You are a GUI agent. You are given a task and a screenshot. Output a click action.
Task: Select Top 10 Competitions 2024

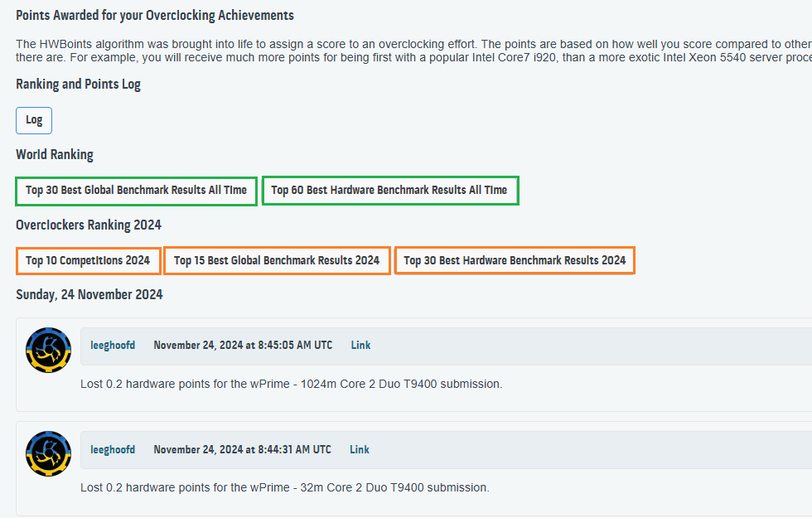pyautogui.click(x=88, y=260)
